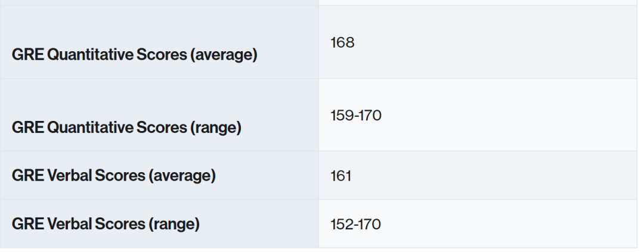Click the 159-170 quantitative range value
Screen dimensions: 644x252
355,115
